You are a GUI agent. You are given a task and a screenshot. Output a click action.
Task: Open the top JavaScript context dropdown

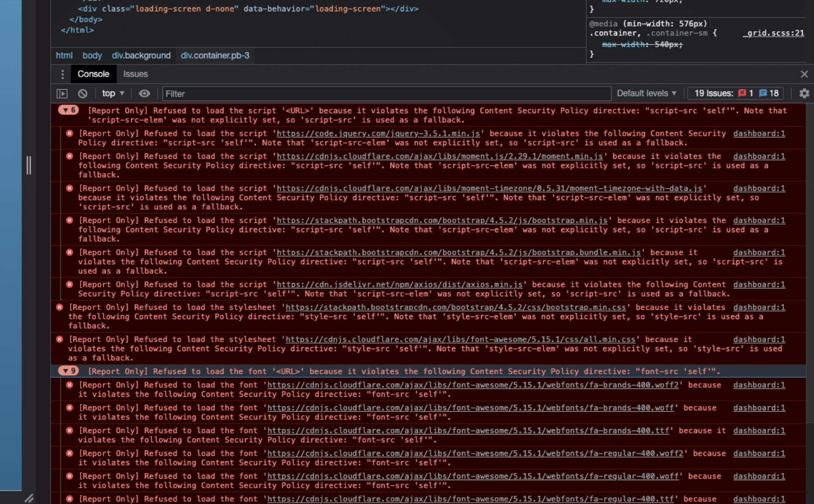[x=113, y=94]
